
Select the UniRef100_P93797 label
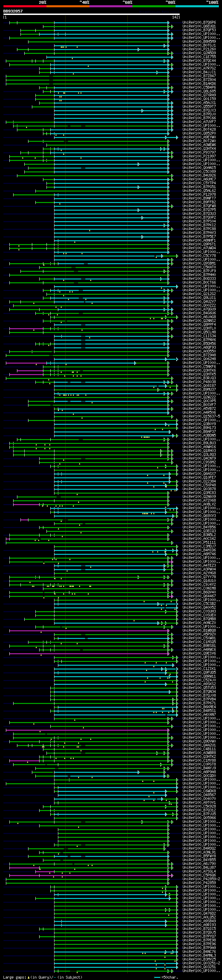click(x=199, y=153)
